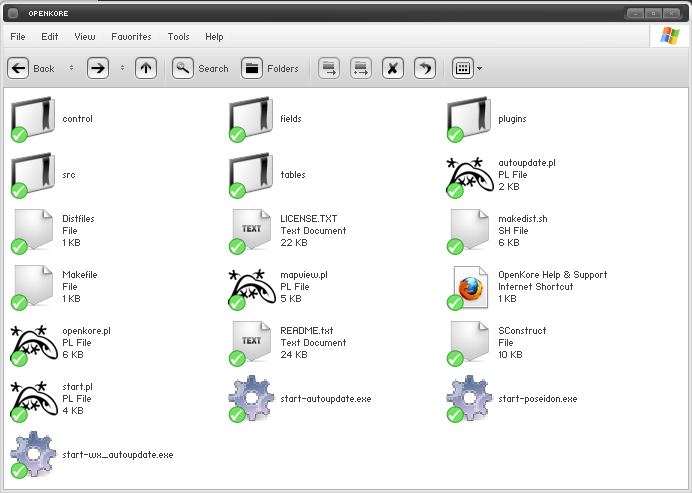Click the 'OpenKore Help & Support' name

(x=553, y=275)
